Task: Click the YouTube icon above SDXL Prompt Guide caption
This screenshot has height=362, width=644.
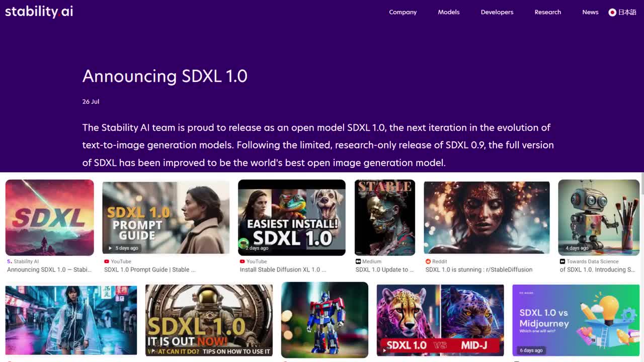Action: 107,261
